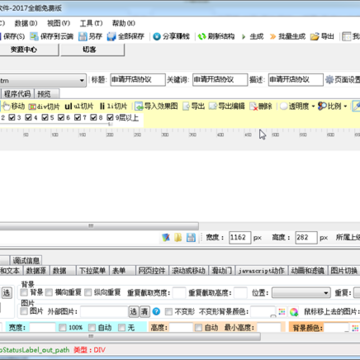Switch to the 调试信息 tab
360x360 pixels.
(26, 260)
